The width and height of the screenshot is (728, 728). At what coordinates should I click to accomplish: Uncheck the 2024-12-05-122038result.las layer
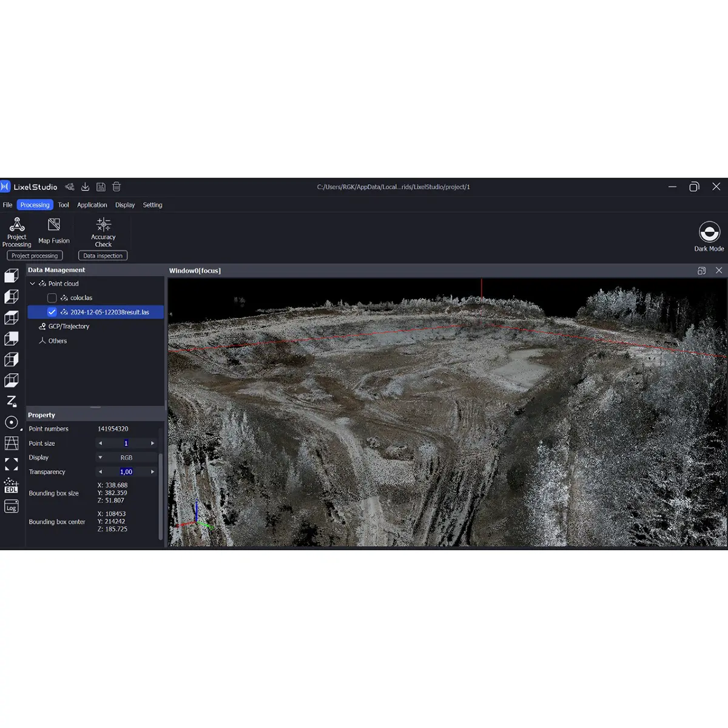tap(52, 312)
